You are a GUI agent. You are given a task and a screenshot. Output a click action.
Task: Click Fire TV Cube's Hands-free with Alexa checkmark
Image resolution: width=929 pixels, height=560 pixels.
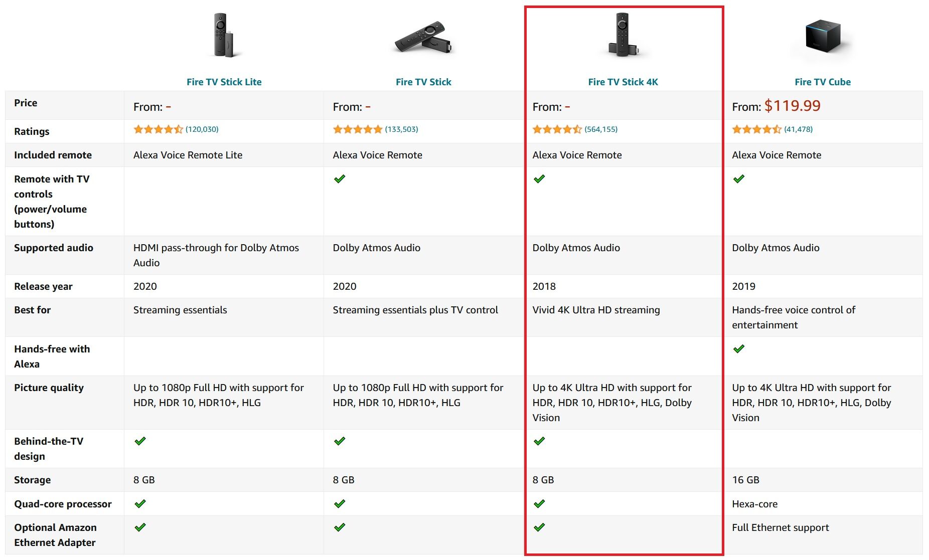(x=738, y=349)
